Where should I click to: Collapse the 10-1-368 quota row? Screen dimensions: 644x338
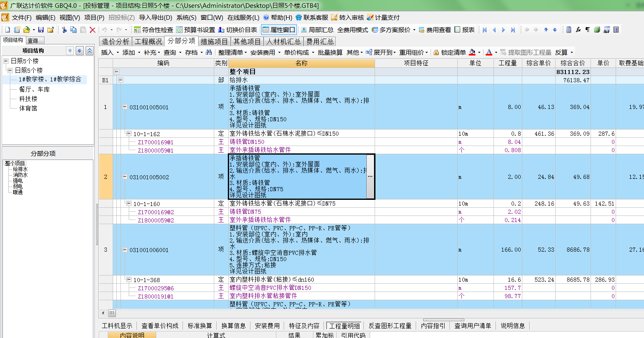click(x=129, y=280)
